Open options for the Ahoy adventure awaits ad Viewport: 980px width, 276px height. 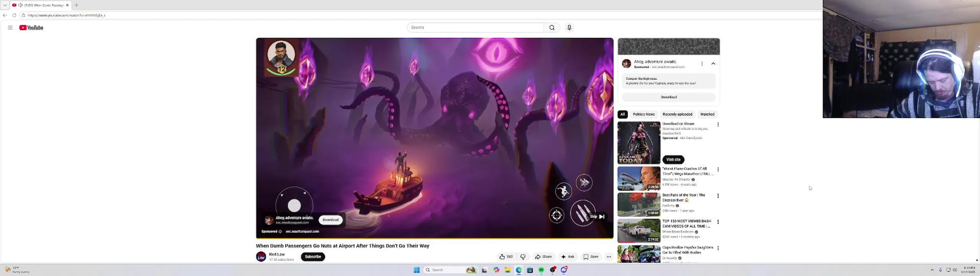coord(702,64)
